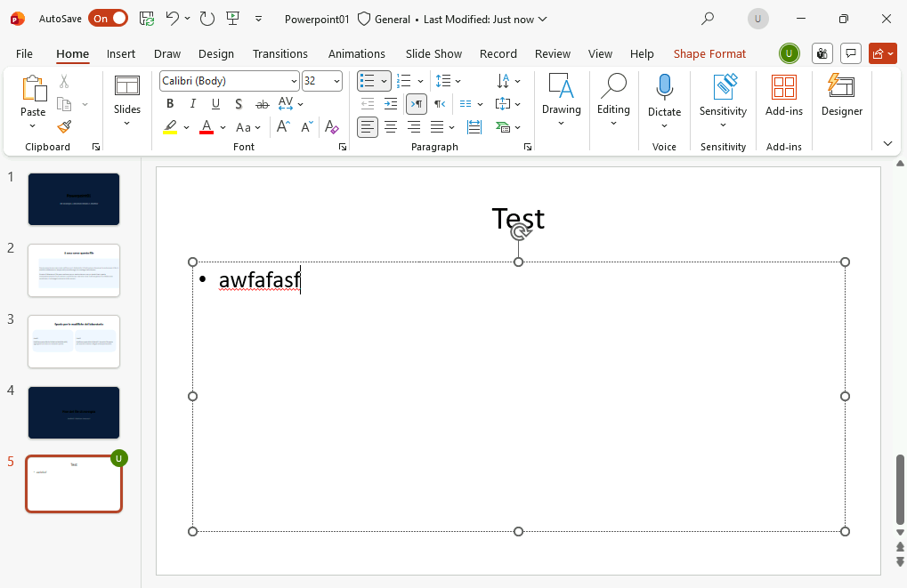Click the Save icon in title bar
Screen dimensions: 907x588
147,19
